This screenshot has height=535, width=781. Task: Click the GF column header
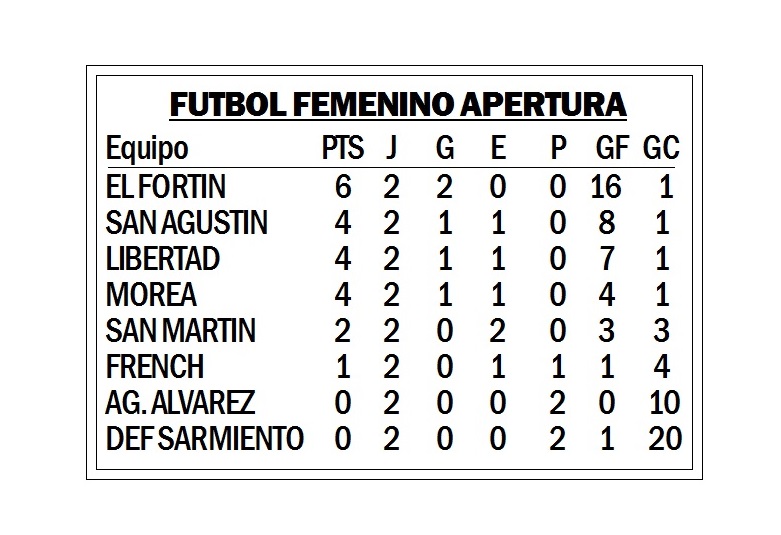611,149
